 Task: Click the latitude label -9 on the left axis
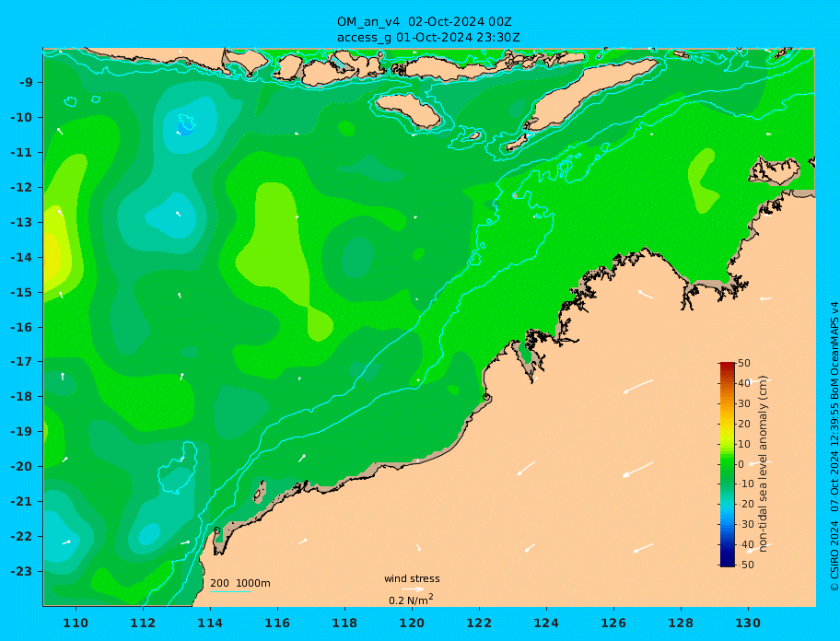(x=26, y=83)
